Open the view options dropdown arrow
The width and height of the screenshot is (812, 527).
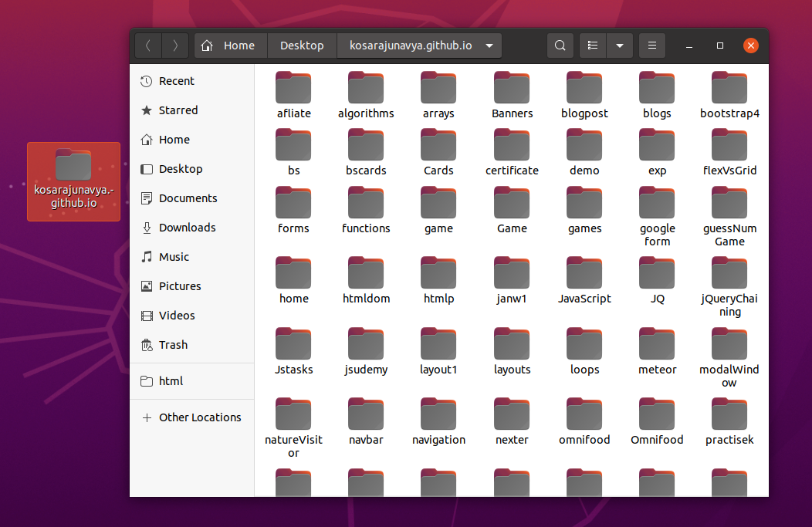(620, 46)
